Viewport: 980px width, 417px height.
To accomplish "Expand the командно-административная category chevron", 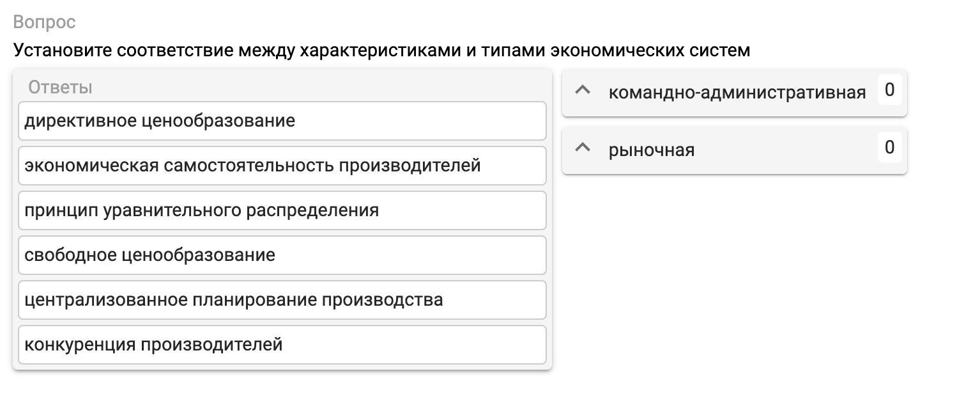I will pyautogui.click(x=582, y=90).
